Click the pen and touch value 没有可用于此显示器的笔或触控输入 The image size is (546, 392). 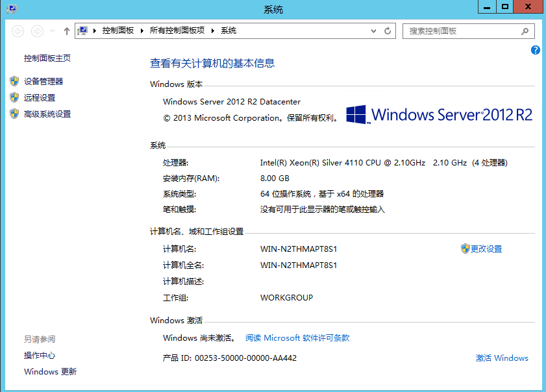323,210
